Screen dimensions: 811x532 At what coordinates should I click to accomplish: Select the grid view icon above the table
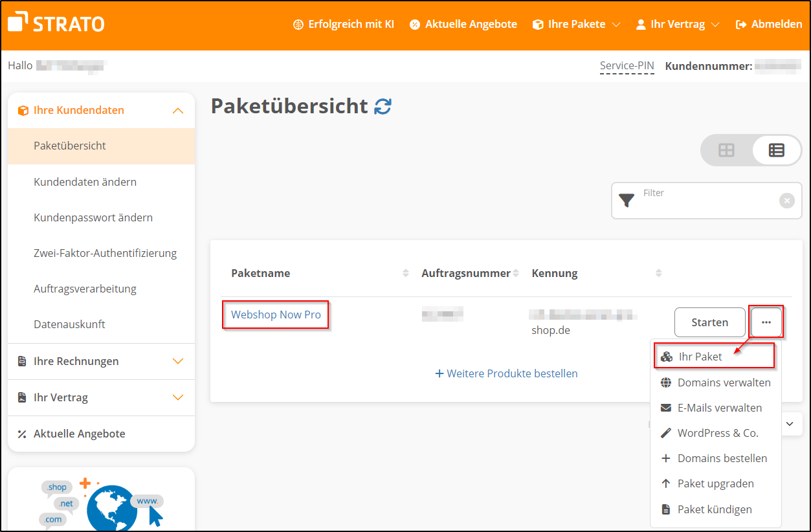click(x=726, y=150)
